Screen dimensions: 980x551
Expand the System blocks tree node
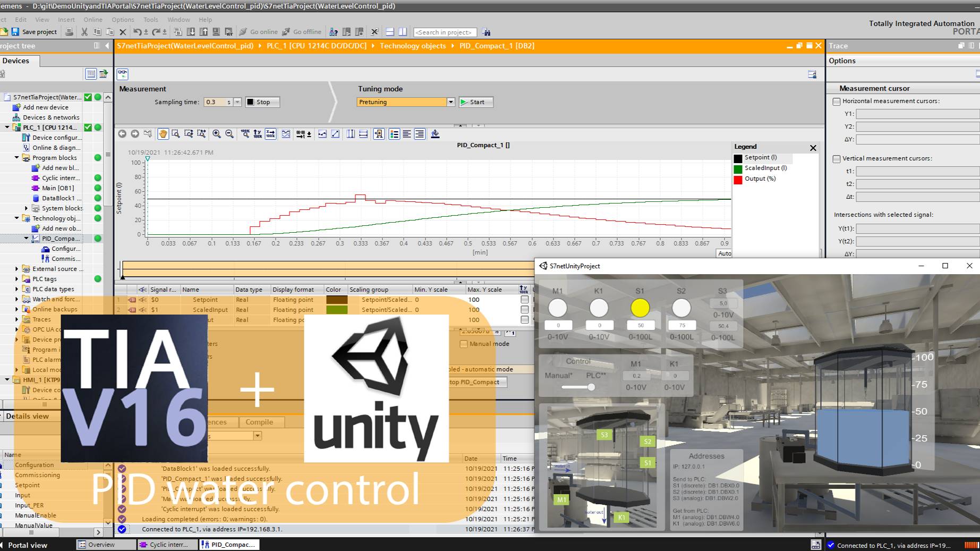click(x=26, y=208)
